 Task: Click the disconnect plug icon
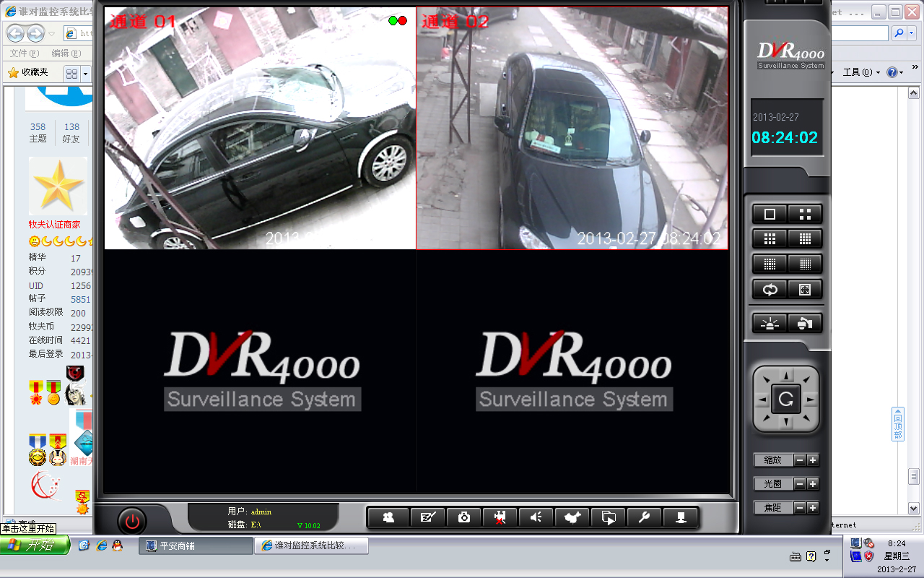pos(500,517)
